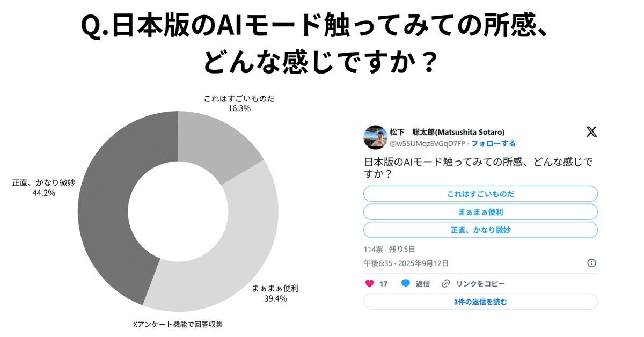
Task: Click the heart like icon
Action: [x=369, y=283]
